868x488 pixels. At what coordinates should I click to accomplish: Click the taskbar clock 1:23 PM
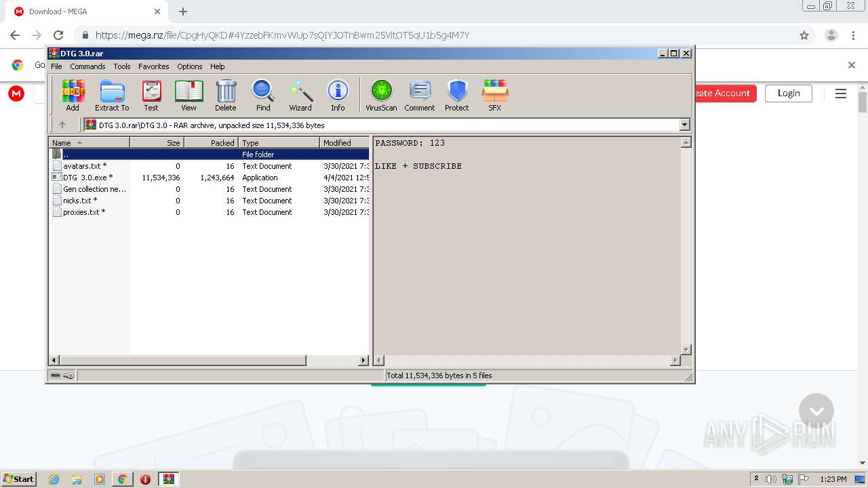[833, 479]
